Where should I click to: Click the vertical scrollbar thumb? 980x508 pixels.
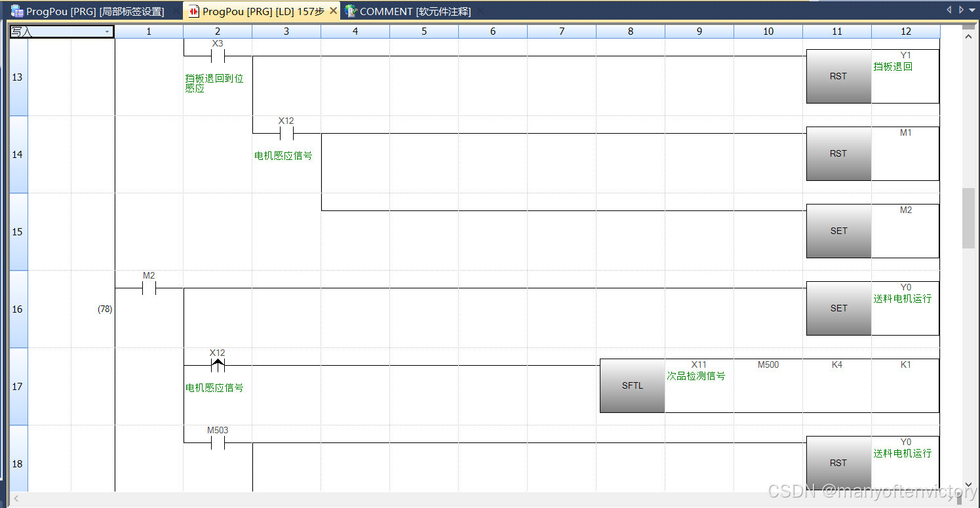click(969, 218)
